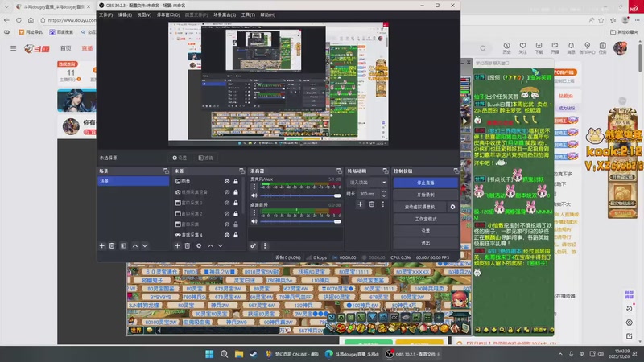Open scene filters icon in Scenes panel
Screen dimensions: 644x362
(x=123, y=246)
